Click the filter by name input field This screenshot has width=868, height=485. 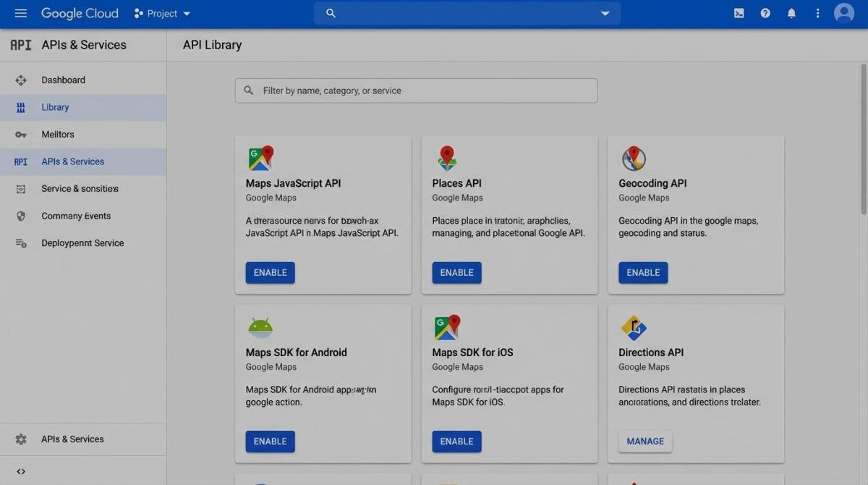click(x=416, y=90)
